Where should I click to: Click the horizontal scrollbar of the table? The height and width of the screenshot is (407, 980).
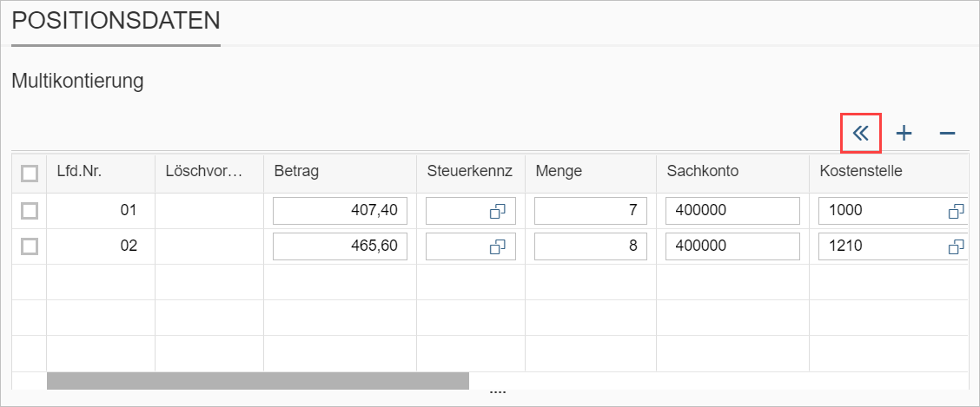click(x=257, y=381)
